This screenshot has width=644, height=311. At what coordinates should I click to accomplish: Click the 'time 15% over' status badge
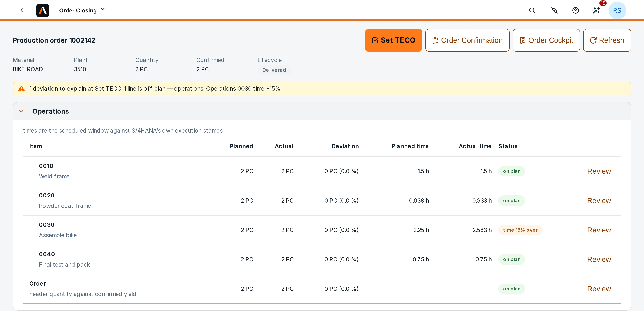tap(520, 230)
